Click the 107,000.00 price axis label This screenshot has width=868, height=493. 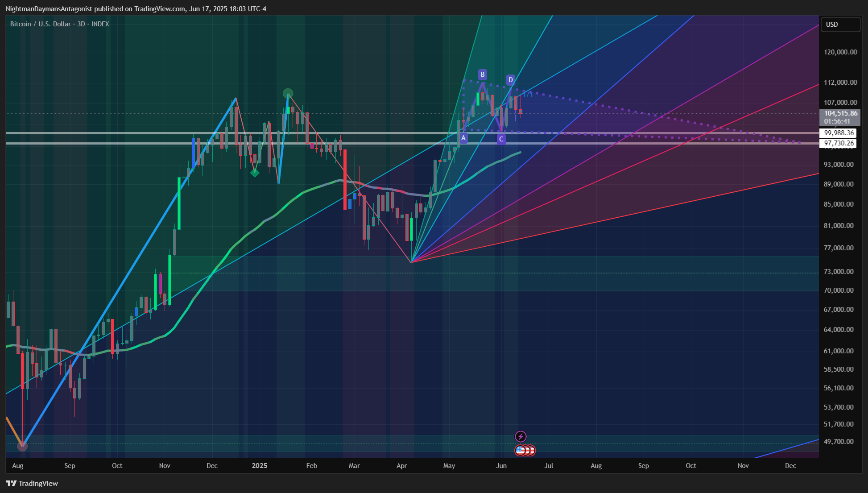(x=840, y=103)
